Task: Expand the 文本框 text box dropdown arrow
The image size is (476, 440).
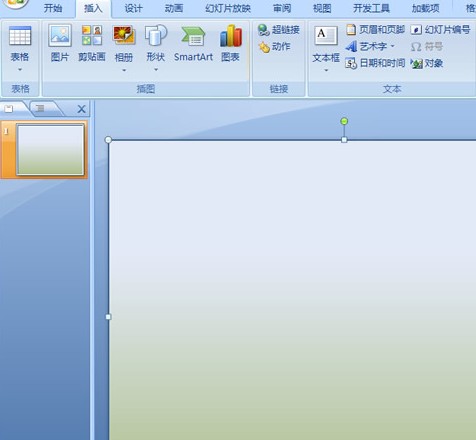Action: pos(326,70)
